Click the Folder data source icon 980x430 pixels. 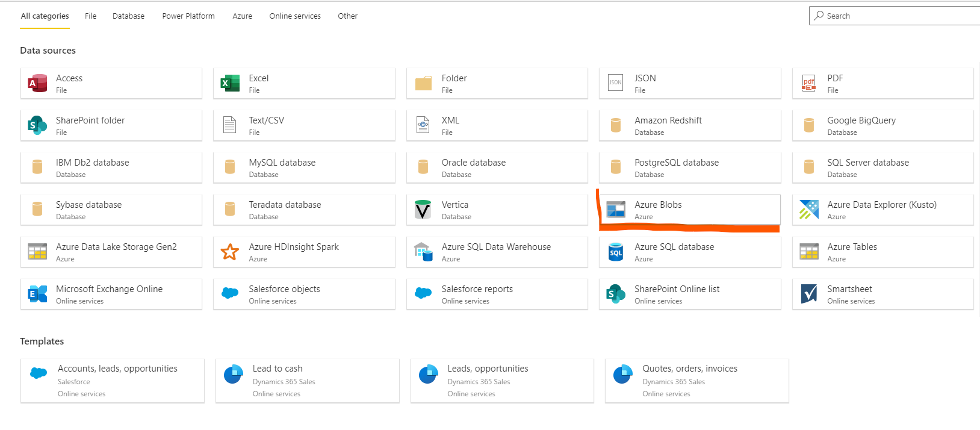click(x=423, y=83)
